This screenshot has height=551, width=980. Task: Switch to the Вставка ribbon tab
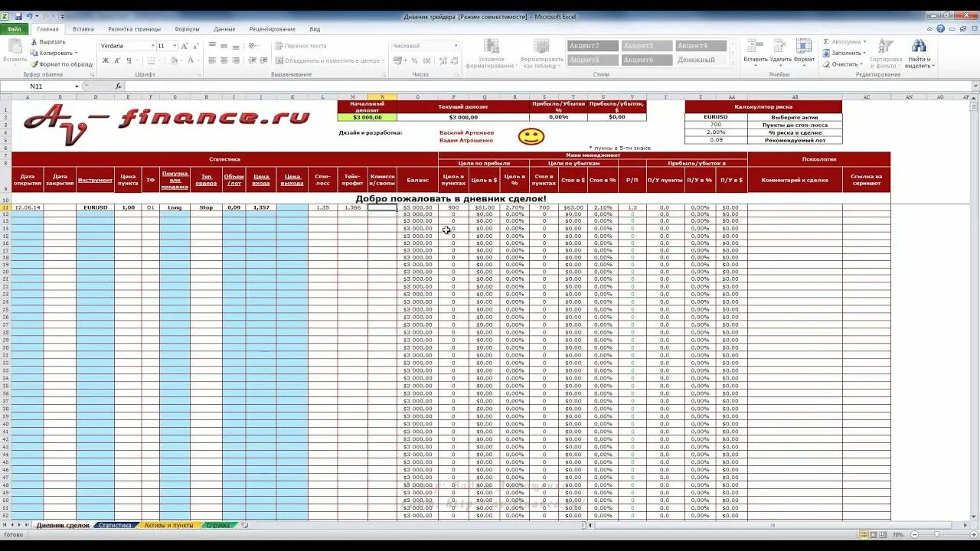(x=83, y=29)
